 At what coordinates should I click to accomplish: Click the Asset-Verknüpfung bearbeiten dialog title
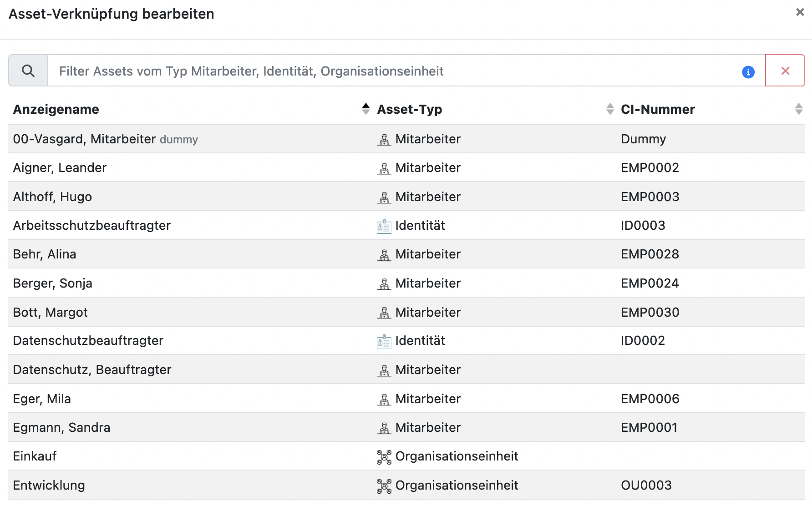112,14
